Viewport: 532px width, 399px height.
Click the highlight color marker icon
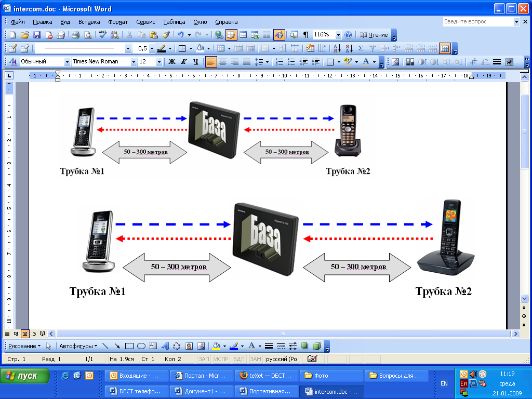(348, 62)
